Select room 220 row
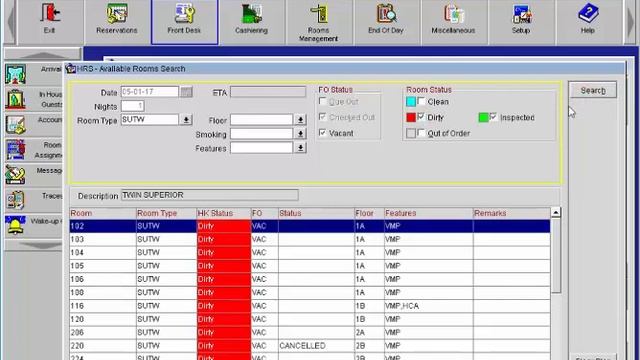The height and width of the screenshot is (360, 640). (x=310, y=346)
